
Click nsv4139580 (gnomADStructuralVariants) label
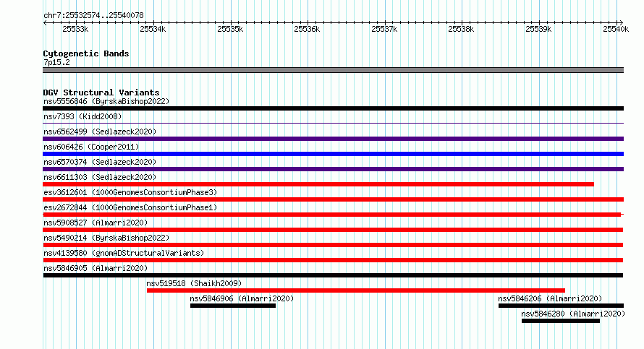tap(124, 253)
